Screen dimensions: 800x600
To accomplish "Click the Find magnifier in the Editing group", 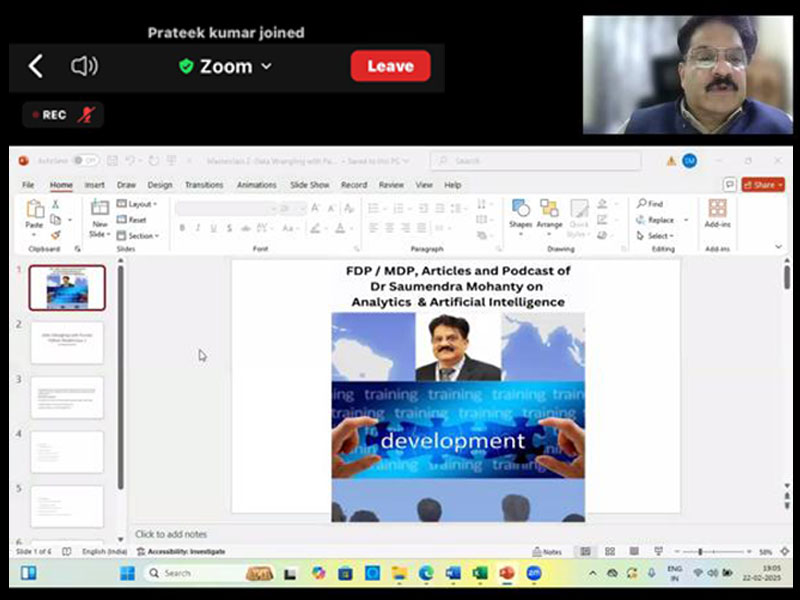I will coord(642,204).
